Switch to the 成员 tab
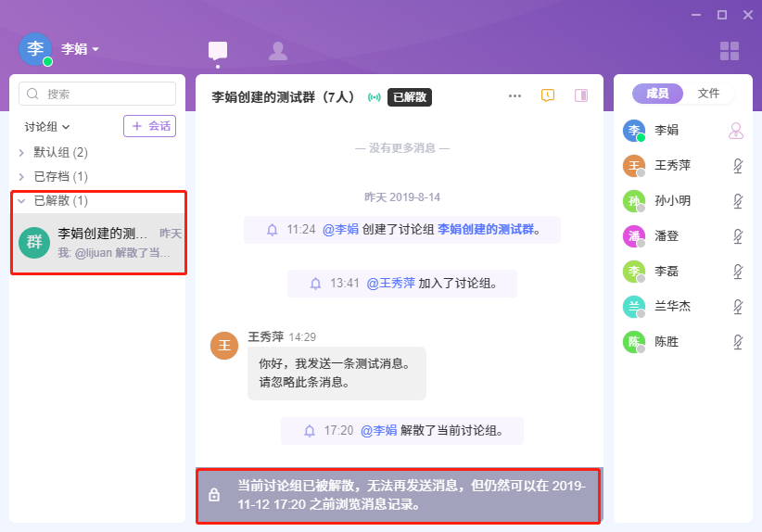 coord(657,94)
